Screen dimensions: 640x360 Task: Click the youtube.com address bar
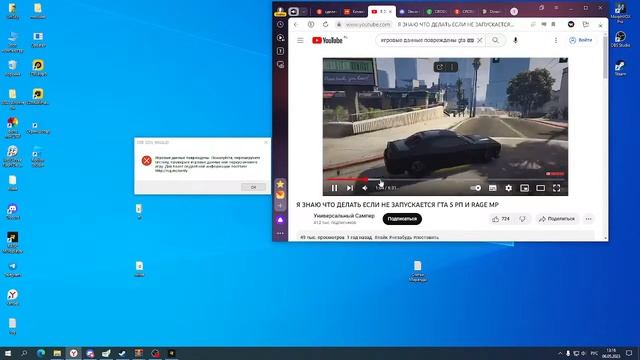(x=368, y=24)
